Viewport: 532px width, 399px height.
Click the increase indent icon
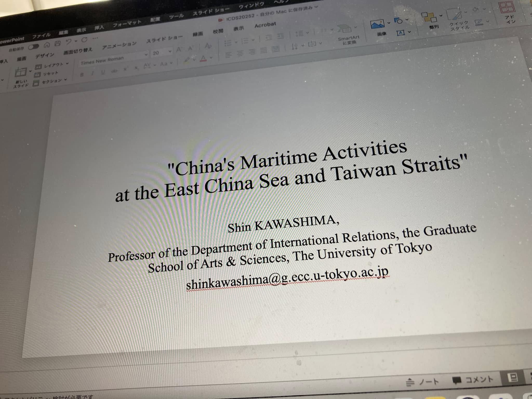pos(280,36)
